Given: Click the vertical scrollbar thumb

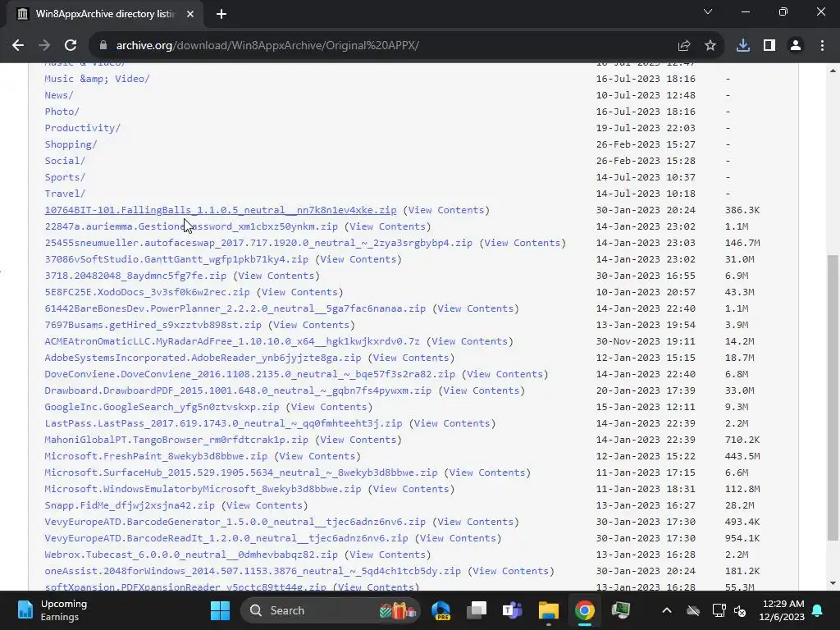Looking at the screenshot, I should (x=833, y=398).
